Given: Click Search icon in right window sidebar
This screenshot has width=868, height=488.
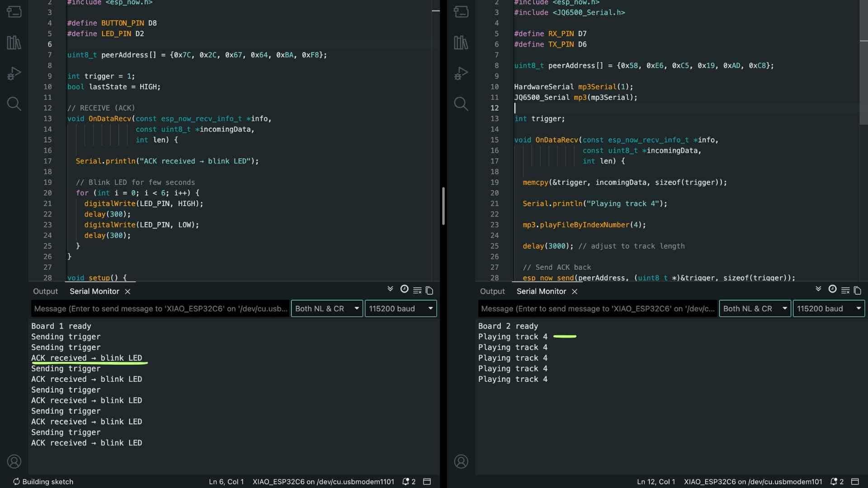Looking at the screenshot, I should click(461, 104).
